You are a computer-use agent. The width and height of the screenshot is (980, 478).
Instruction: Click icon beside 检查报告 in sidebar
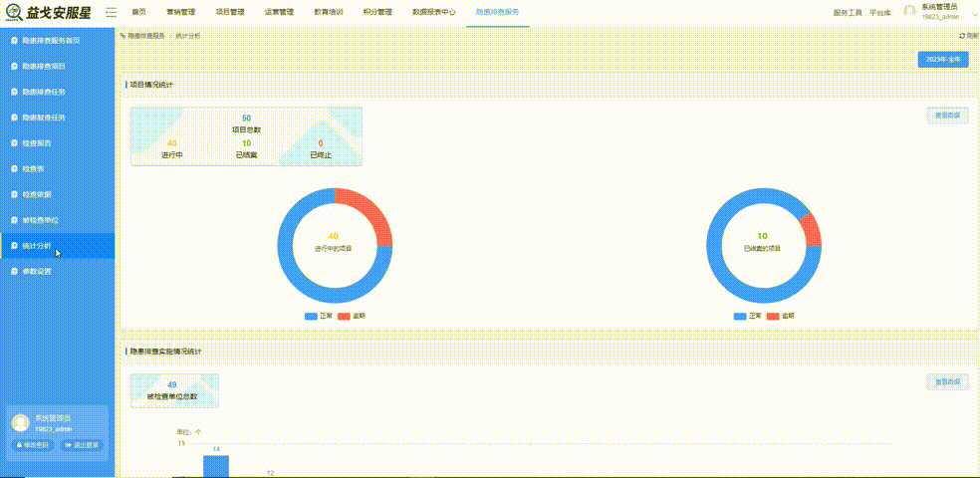pyautogui.click(x=14, y=143)
